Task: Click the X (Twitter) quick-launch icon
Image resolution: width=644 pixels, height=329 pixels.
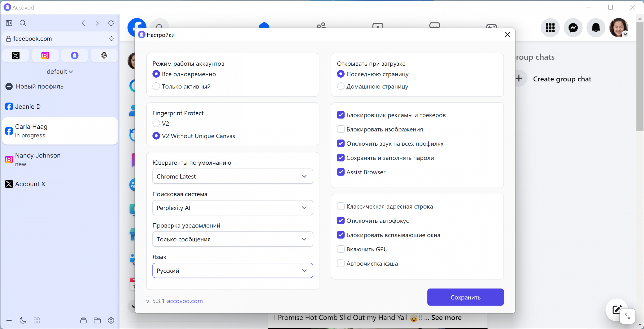Action: [16, 55]
